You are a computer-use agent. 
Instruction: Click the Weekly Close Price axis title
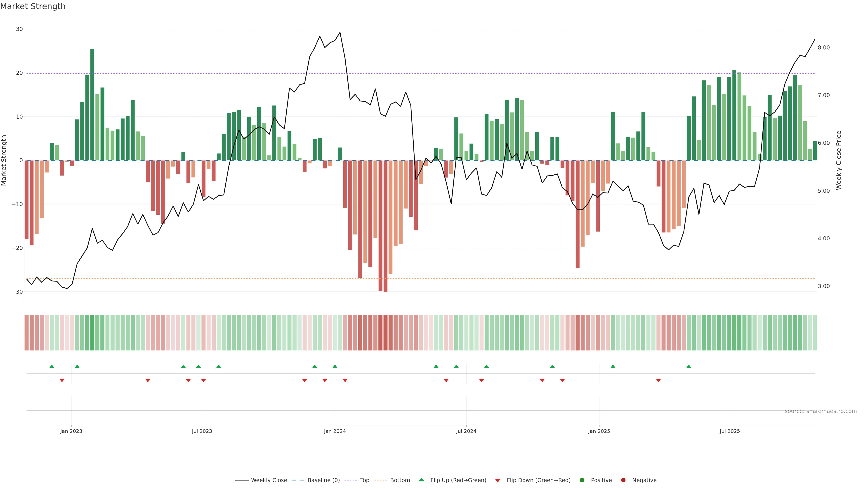(x=838, y=160)
